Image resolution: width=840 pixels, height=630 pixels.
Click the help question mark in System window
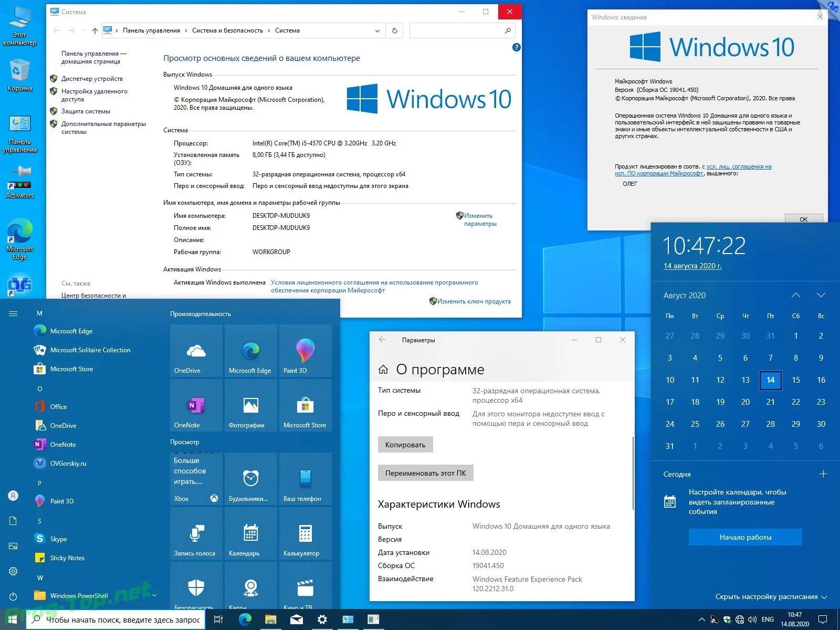coord(516,47)
